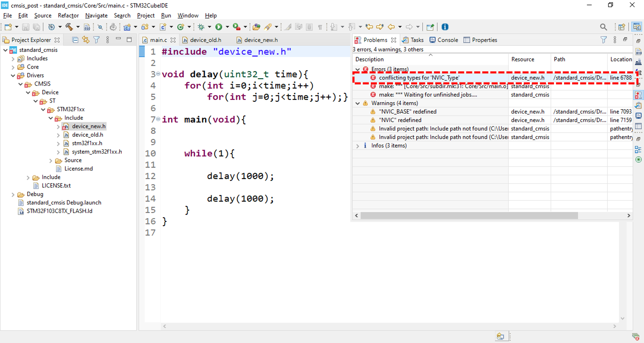
Task: Click the Problems view filter funnel icon
Action: [603, 40]
